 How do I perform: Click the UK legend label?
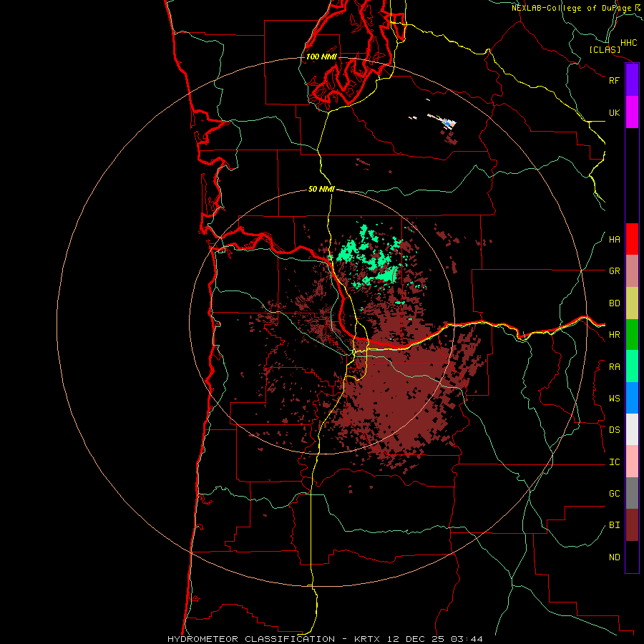614,112
